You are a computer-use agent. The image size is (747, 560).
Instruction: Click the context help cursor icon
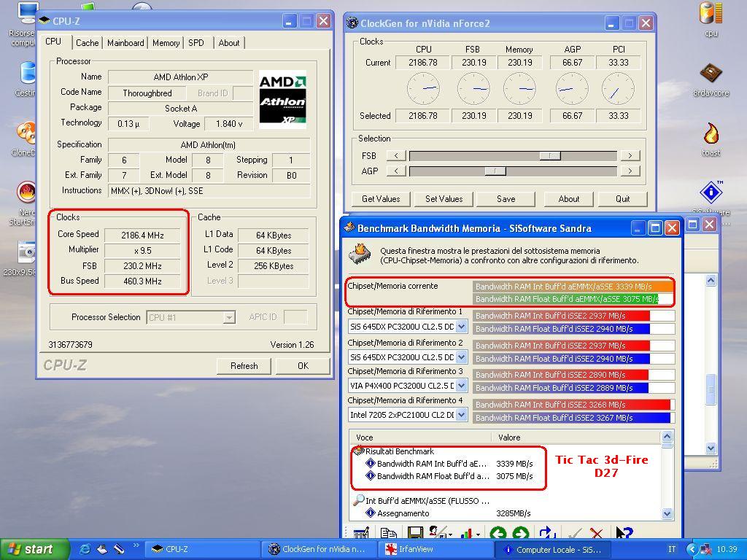[x=624, y=534]
